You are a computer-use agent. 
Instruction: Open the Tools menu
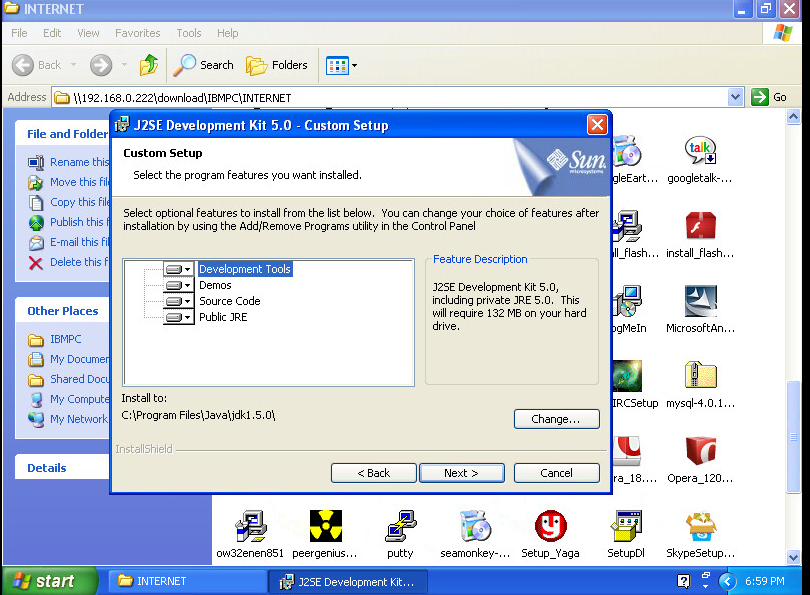[x=189, y=33]
